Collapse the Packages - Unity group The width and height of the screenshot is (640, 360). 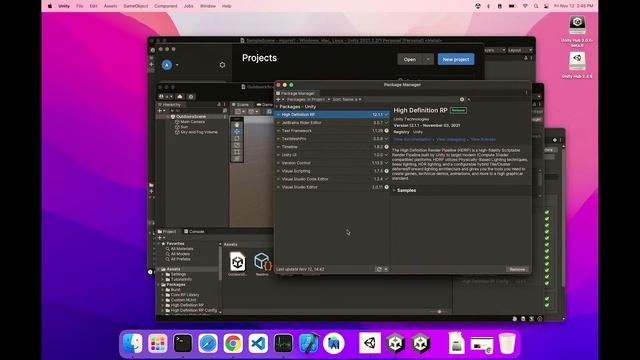click(x=278, y=107)
